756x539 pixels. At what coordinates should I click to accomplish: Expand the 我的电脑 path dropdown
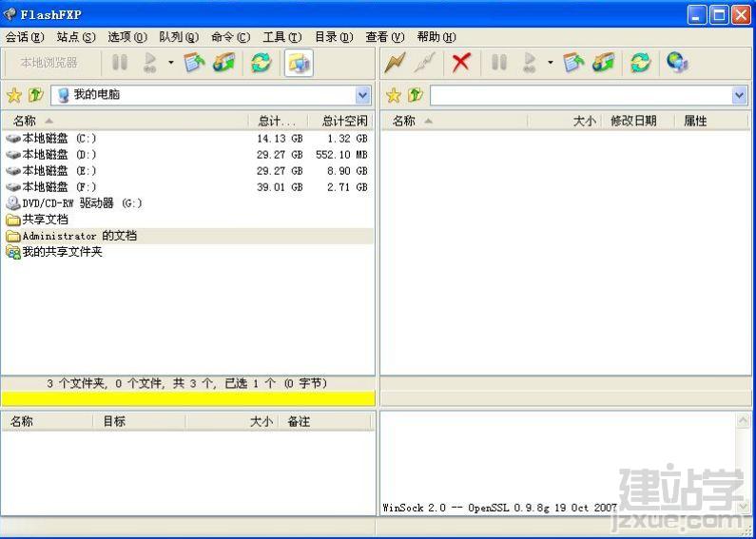363,95
